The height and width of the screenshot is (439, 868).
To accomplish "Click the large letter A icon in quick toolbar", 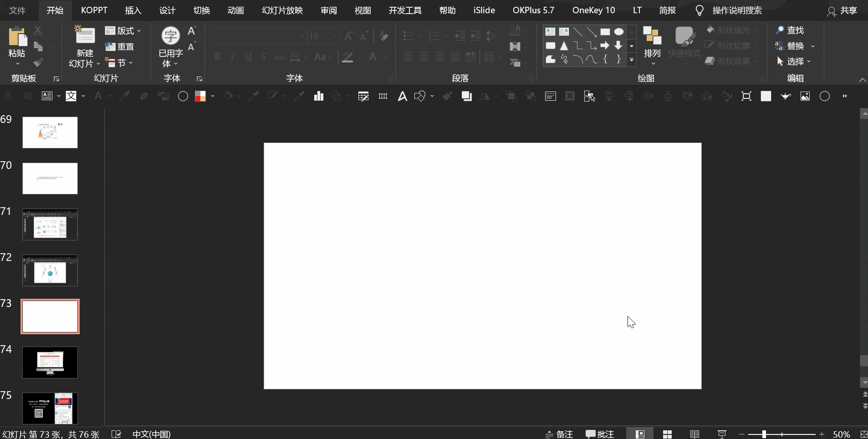I will (x=402, y=96).
